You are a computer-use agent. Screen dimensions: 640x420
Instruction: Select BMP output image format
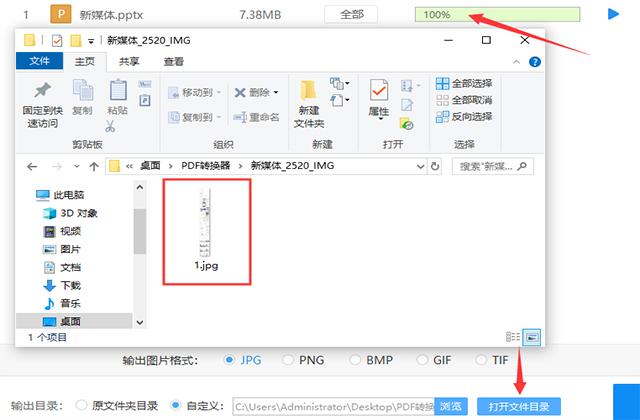pos(355,360)
